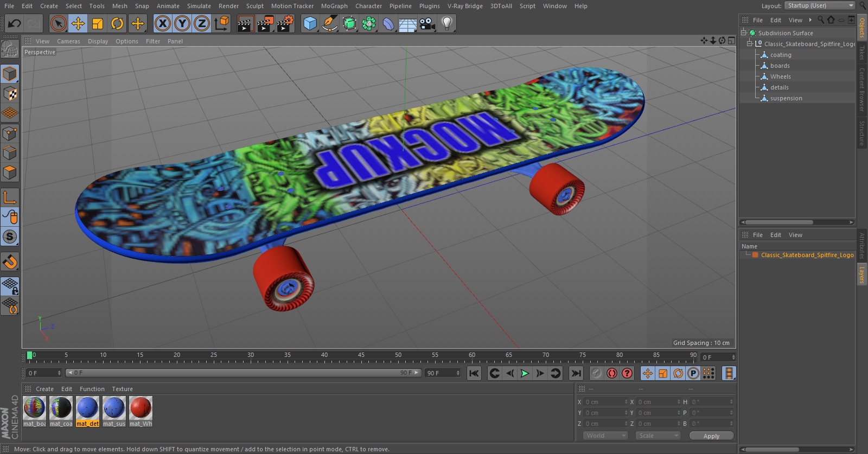Collapse the Classic_Skateboard_Spitfire_Logo null node
The height and width of the screenshot is (454, 868).
pyautogui.click(x=750, y=43)
